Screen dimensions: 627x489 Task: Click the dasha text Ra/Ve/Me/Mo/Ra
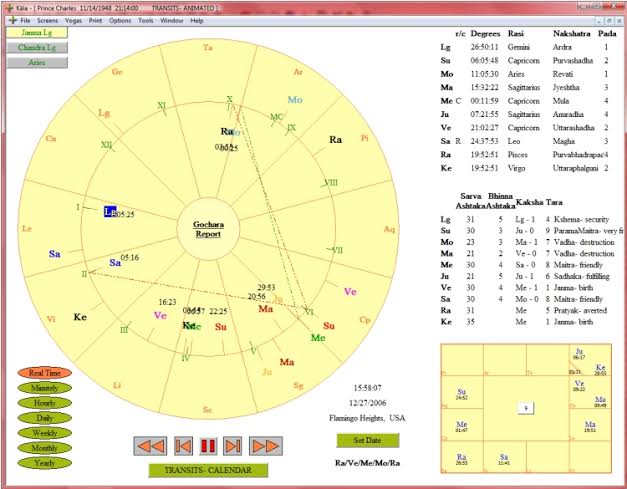[367, 463]
